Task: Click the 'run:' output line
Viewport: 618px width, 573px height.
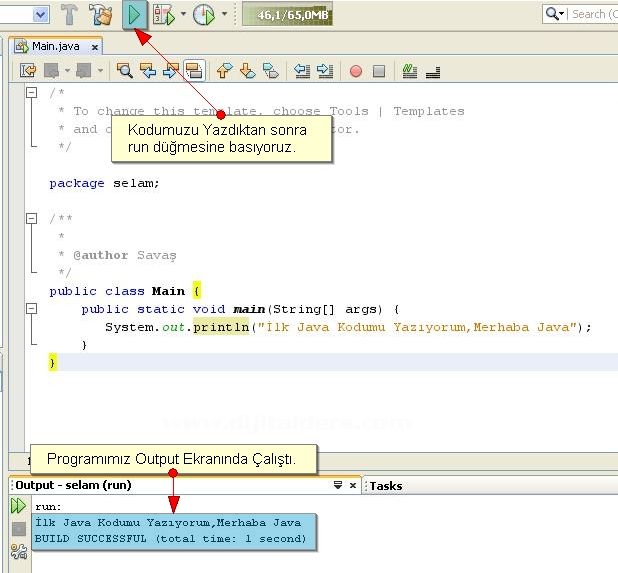Action: (x=48, y=507)
